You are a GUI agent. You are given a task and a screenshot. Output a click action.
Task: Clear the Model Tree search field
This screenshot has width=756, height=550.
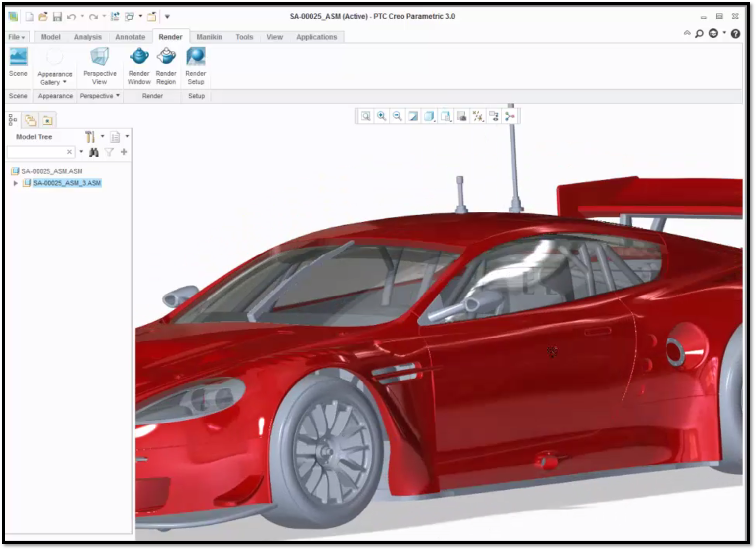coord(70,152)
